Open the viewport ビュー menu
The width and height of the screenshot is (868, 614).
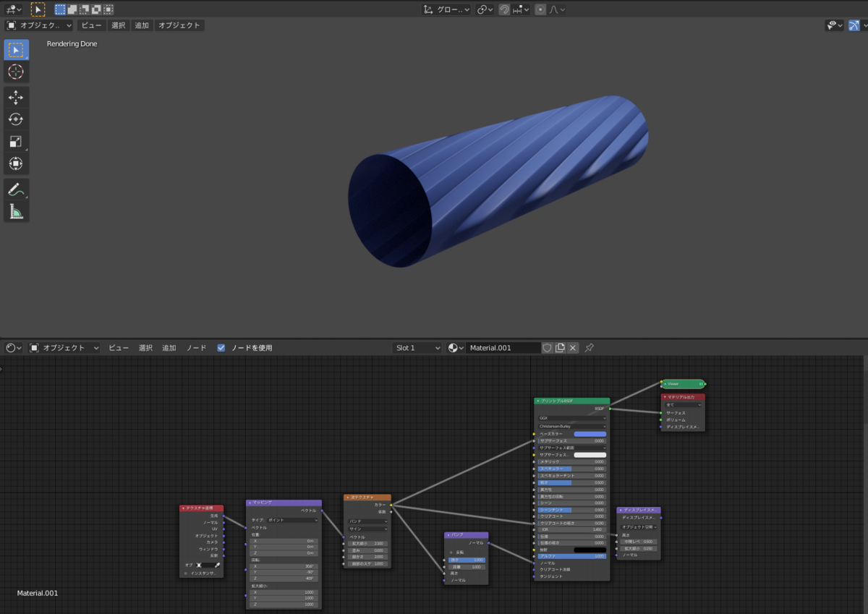click(91, 25)
